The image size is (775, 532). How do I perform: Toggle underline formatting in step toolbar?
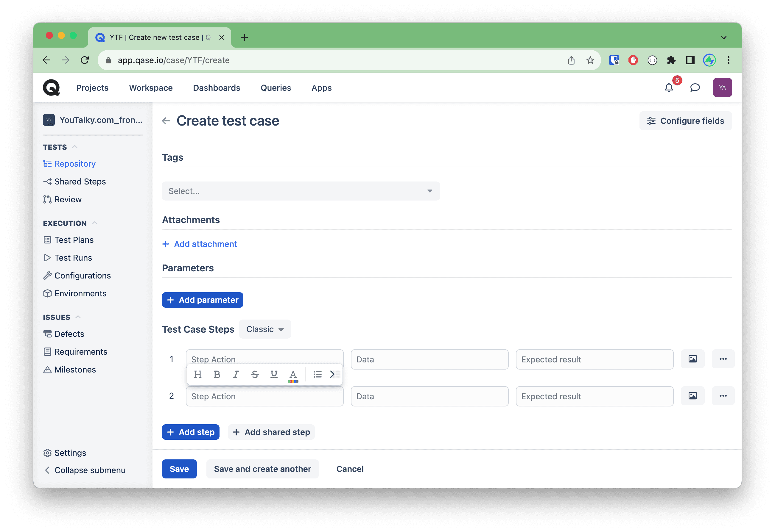point(274,374)
